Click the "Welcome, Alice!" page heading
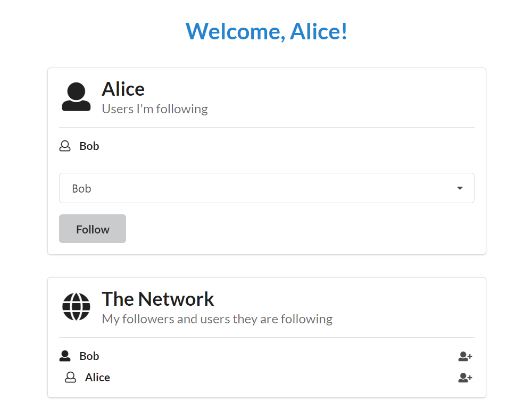The height and width of the screenshot is (410, 532). pyautogui.click(x=267, y=31)
